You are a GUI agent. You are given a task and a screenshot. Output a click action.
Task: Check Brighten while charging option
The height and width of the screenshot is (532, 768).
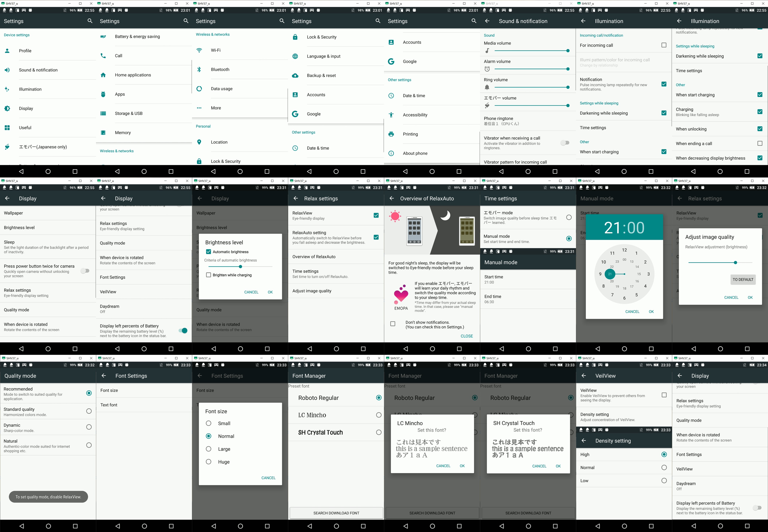[x=208, y=275]
